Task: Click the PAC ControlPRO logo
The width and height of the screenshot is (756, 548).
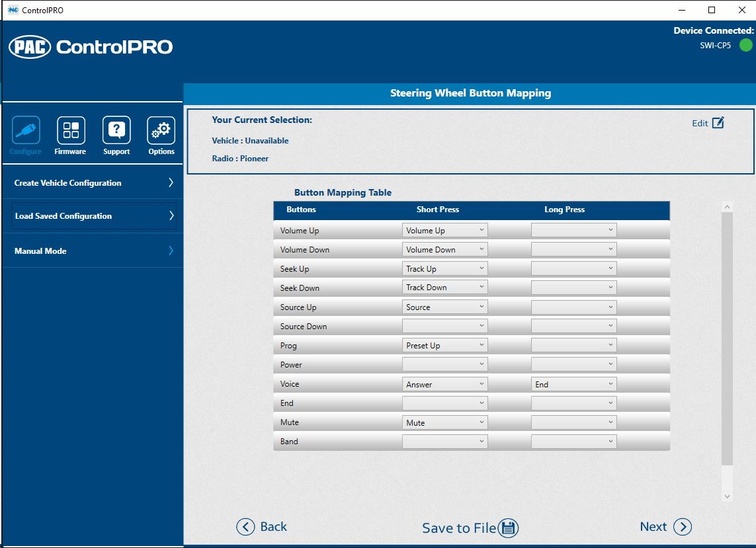Action: [91, 47]
